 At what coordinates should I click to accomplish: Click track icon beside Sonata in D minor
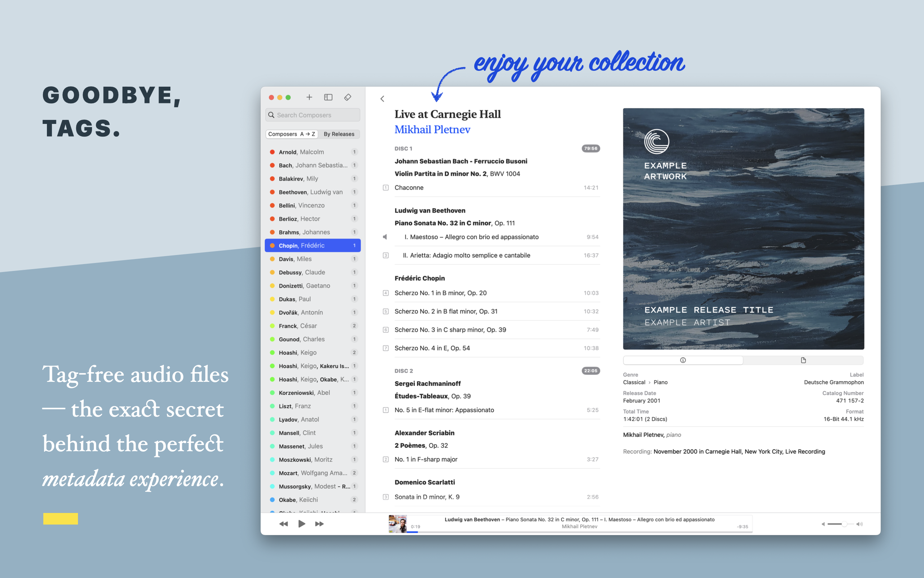point(385,497)
